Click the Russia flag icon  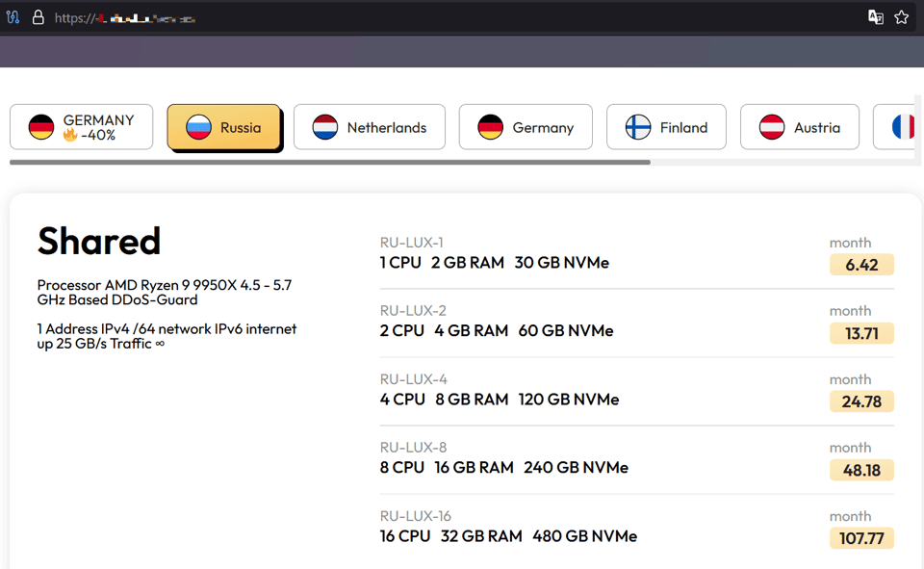point(198,127)
